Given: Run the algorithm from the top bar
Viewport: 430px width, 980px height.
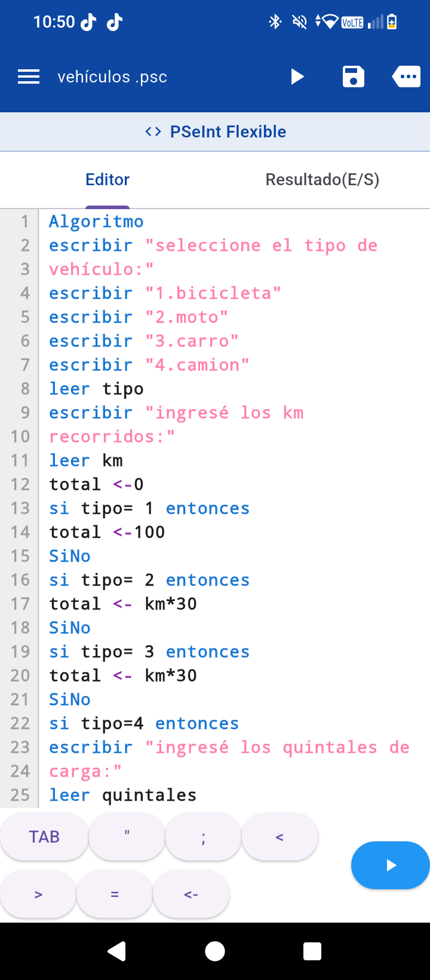Looking at the screenshot, I should [297, 77].
